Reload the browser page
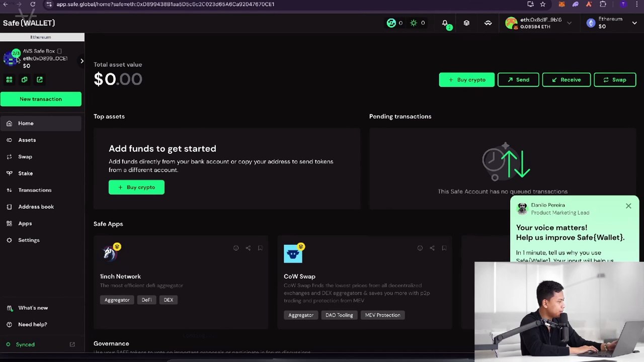644x362 pixels. [33, 4]
